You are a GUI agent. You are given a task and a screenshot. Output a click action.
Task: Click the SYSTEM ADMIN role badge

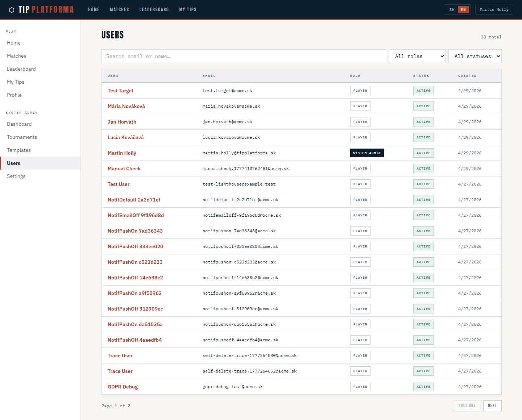[367, 153]
